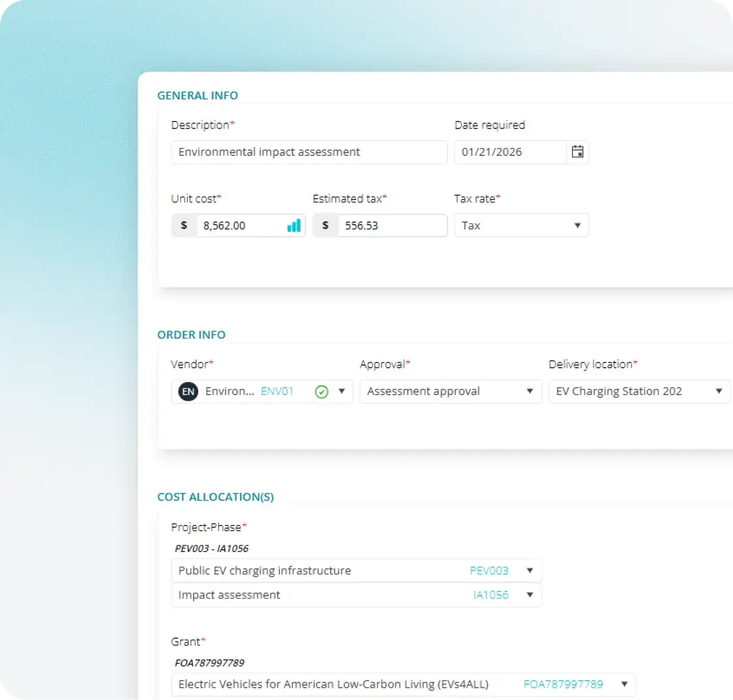Click the dollar sign prefix of Unit cost
This screenshot has width=733, height=700.
coord(184,226)
